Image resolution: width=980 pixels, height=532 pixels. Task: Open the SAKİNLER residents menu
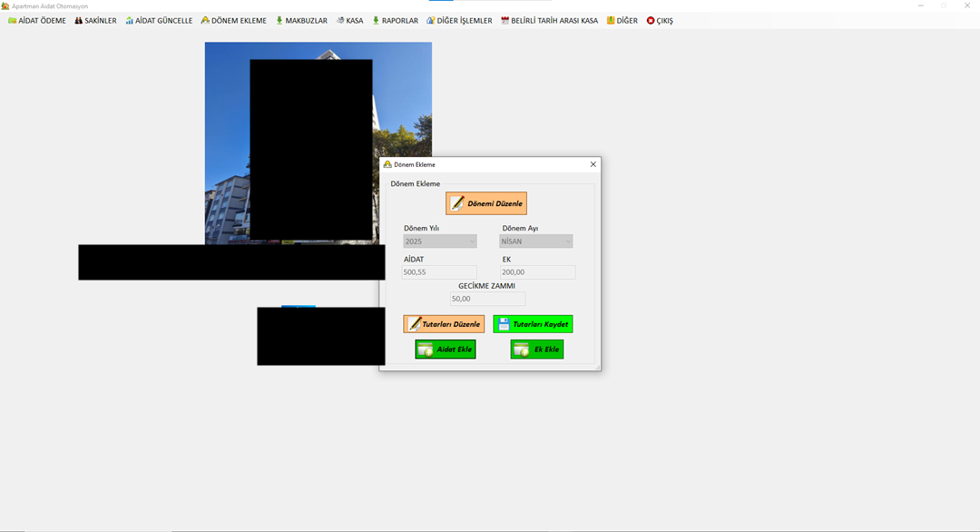[x=95, y=21]
